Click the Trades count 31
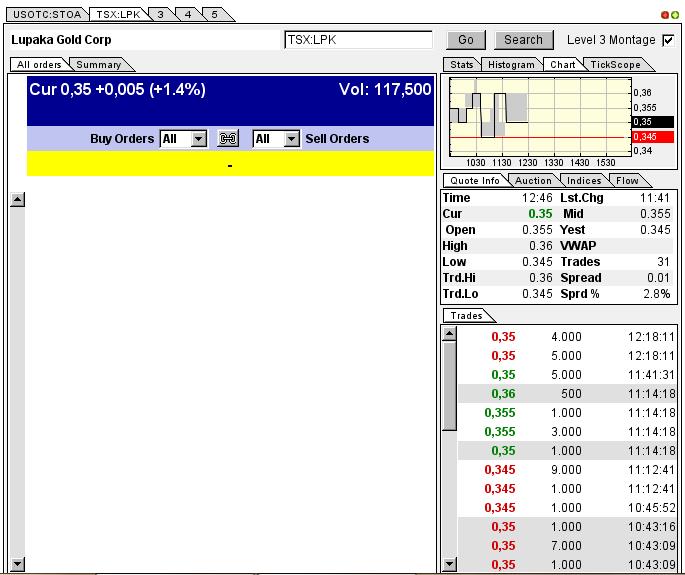This screenshot has width=685, height=575. click(663, 262)
